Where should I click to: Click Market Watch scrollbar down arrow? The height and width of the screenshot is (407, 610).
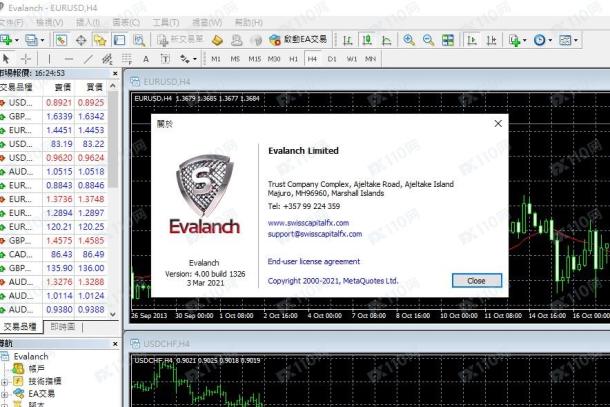[113, 314]
